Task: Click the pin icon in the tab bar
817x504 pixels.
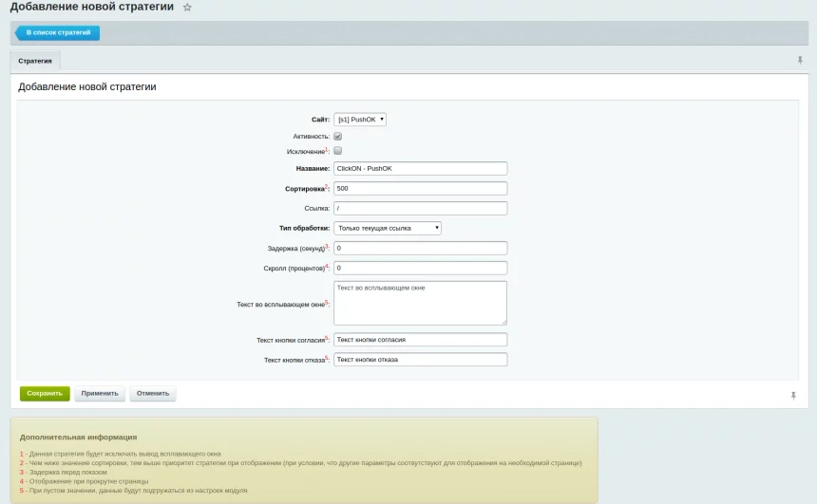Action: 800,60
